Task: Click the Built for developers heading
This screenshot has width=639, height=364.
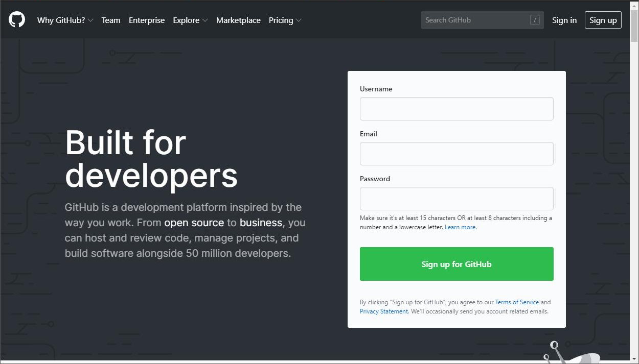Action: pyautogui.click(x=151, y=159)
